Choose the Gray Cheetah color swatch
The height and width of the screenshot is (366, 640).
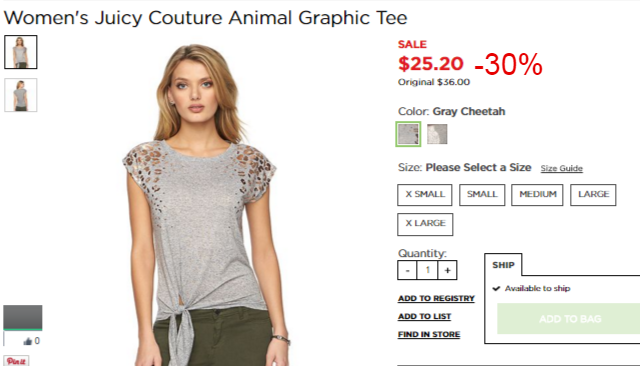pos(408,134)
